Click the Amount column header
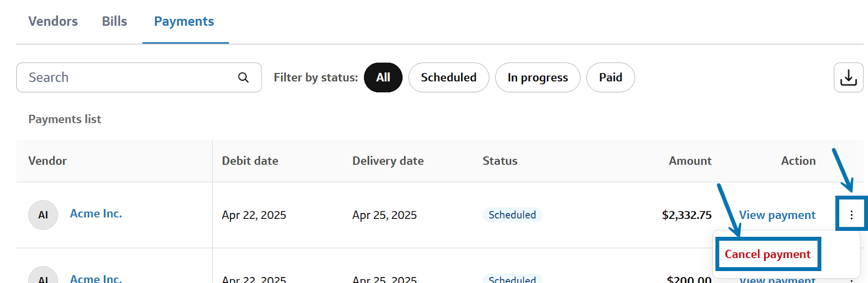The width and height of the screenshot is (868, 283). (x=690, y=161)
